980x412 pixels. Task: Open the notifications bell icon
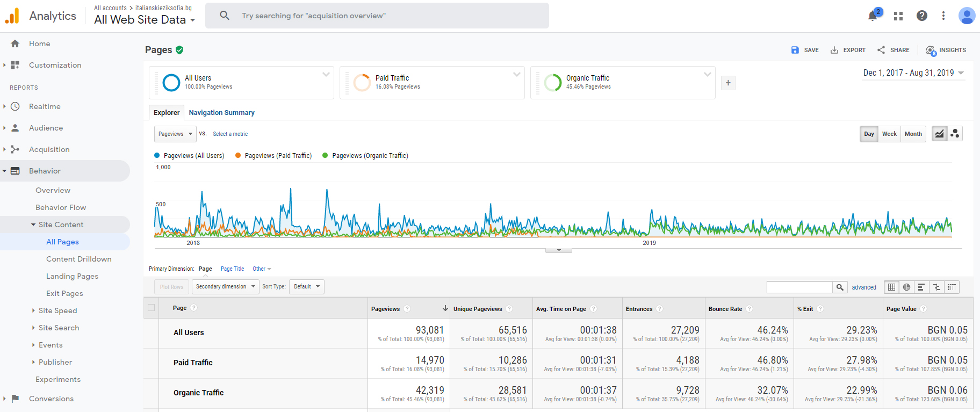[x=873, y=16]
